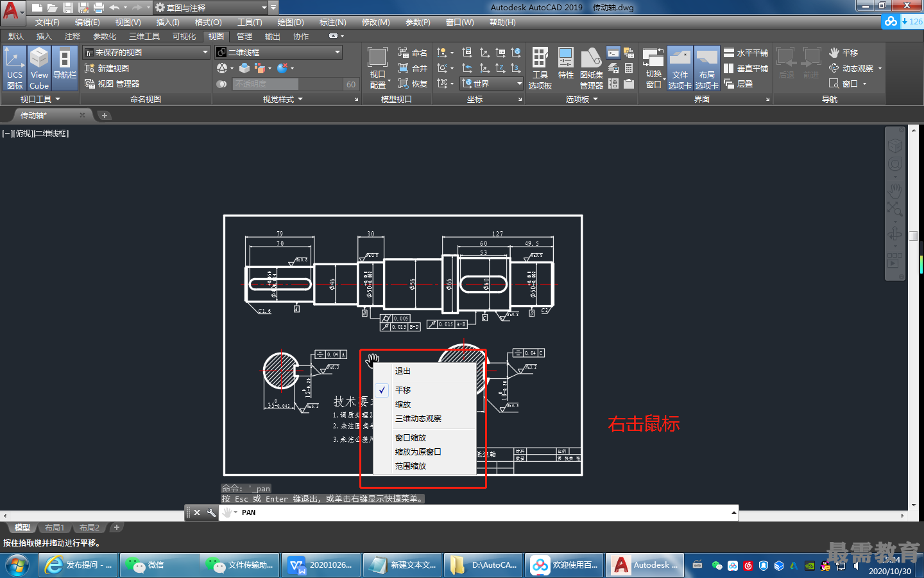Switch to the 布局1 layout tab
The height and width of the screenshot is (578, 924).
(x=54, y=528)
